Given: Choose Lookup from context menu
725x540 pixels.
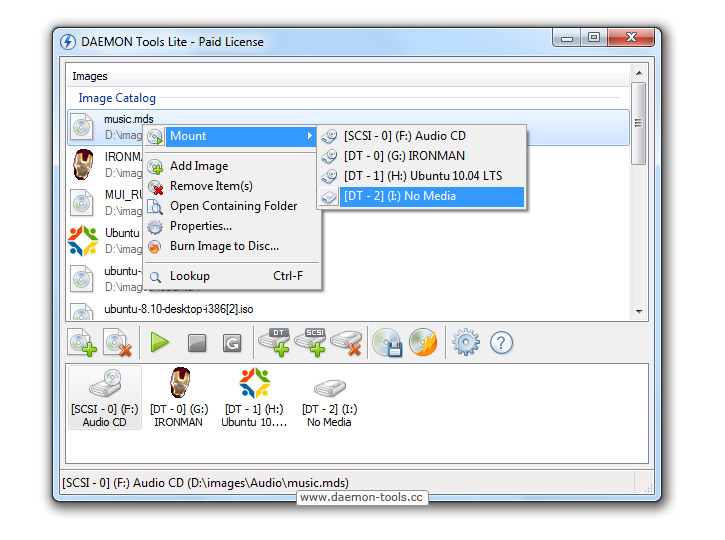Looking at the screenshot, I should [231, 276].
